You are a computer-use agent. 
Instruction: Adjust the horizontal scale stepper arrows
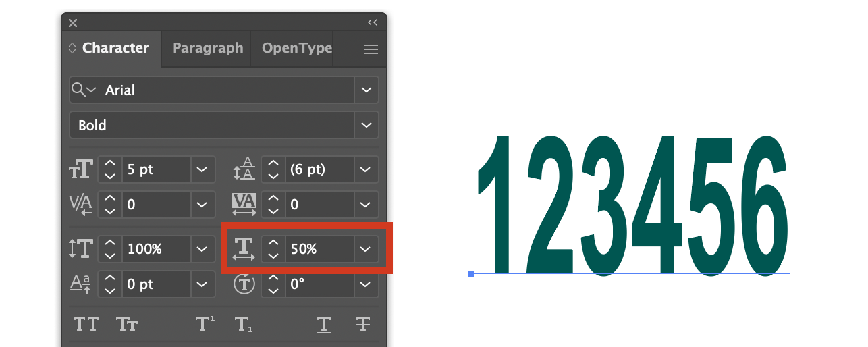point(273,249)
